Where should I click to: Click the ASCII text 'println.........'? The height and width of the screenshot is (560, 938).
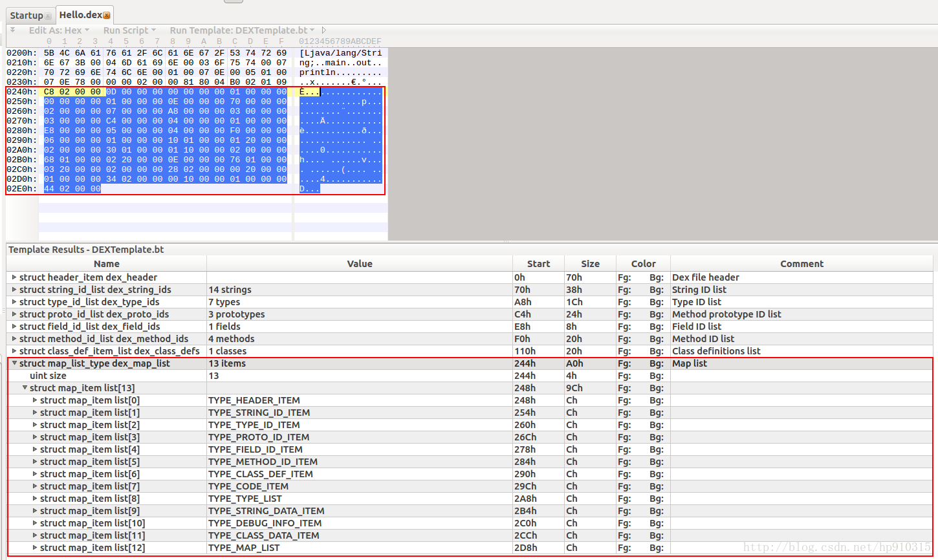click(x=341, y=72)
